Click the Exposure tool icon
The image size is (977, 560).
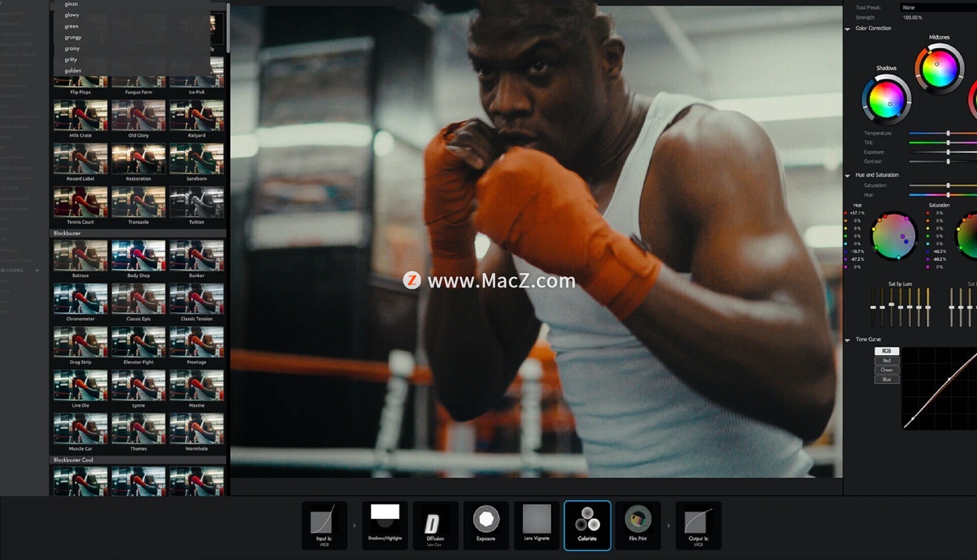pos(486,524)
